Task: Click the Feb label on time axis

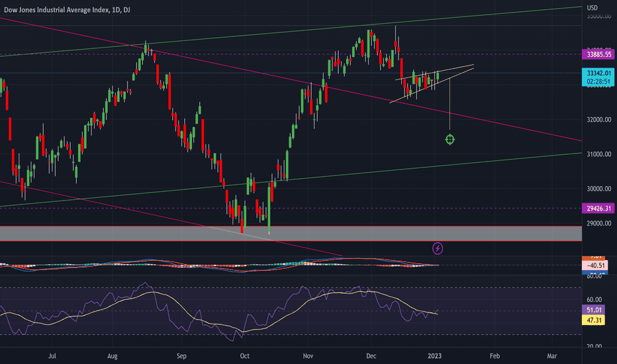Action: [495, 356]
